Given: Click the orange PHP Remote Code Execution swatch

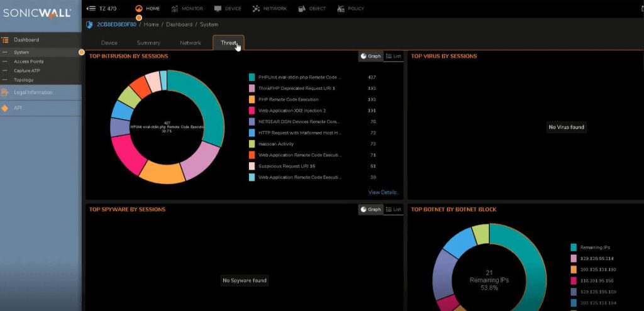Looking at the screenshot, I should click(x=252, y=99).
